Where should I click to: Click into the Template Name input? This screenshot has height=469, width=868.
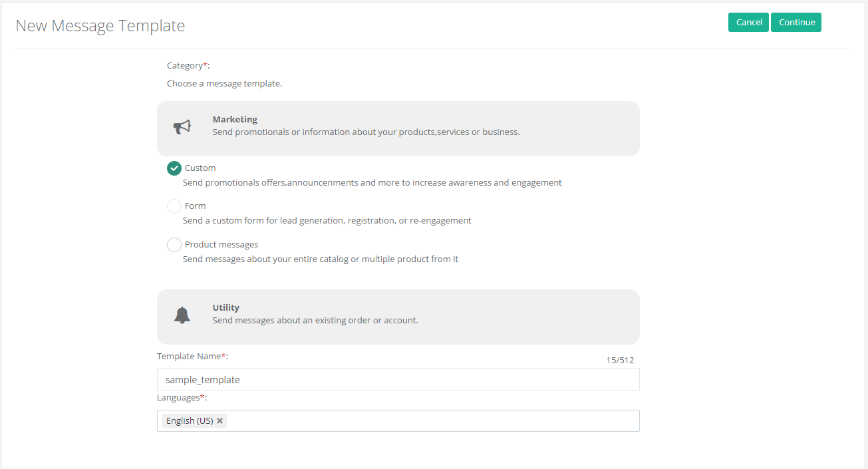pyautogui.click(x=398, y=380)
